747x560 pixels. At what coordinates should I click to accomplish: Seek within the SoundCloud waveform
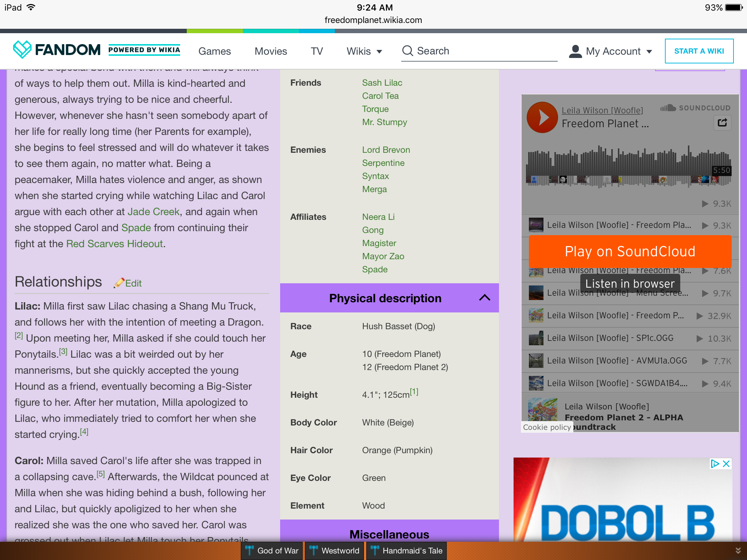tap(628, 166)
